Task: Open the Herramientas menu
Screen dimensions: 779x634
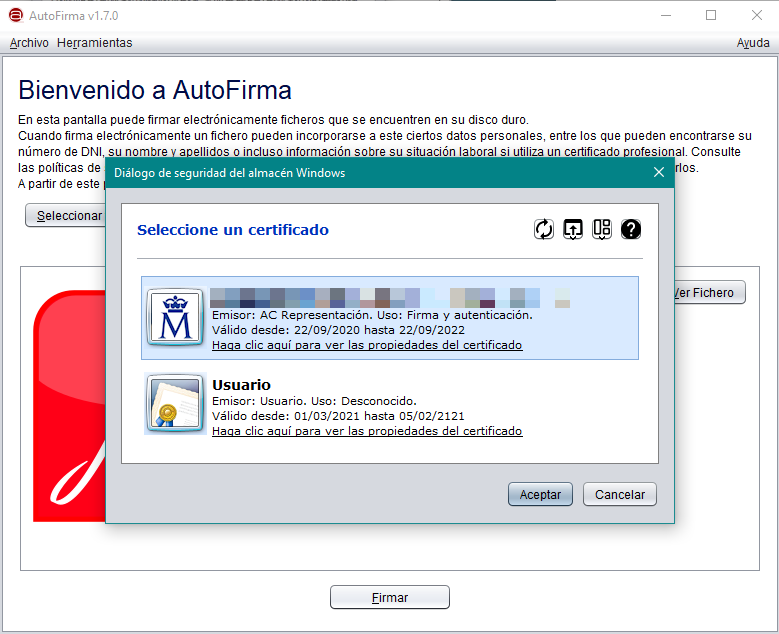Action: tap(94, 43)
